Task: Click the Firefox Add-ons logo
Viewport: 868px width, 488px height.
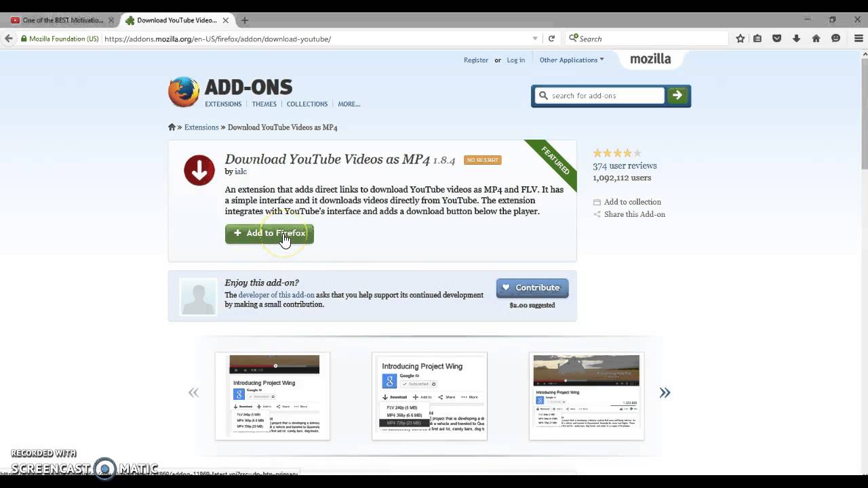Action: tap(231, 92)
